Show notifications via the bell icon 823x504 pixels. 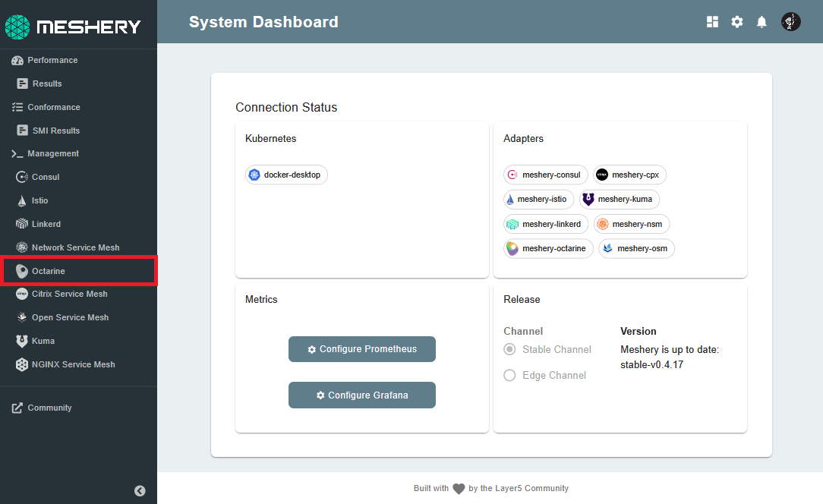tap(762, 22)
